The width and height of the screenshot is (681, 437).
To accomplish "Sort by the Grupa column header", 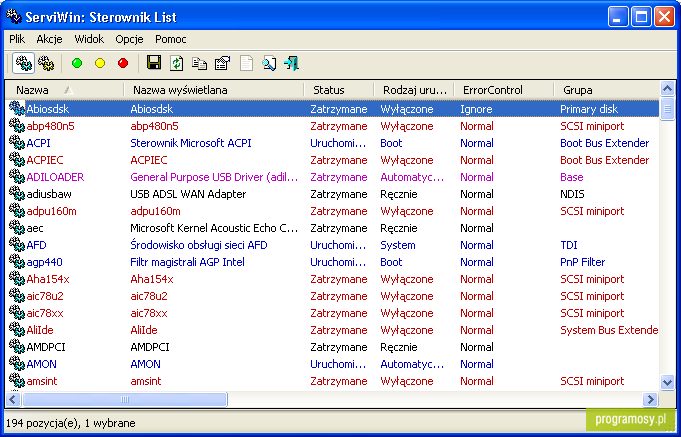I will point(607,90).
